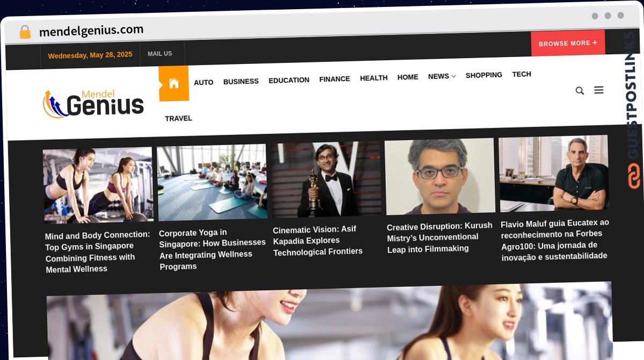644x360 pixels.
Task: Open the TRAVEL menu item
Action: 179,118
